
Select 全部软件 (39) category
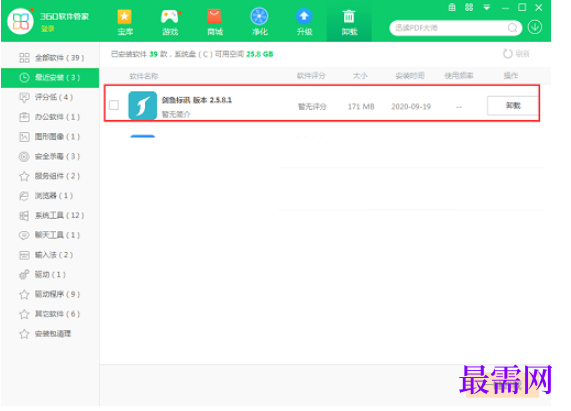pyautogui.click(x=51, y=58)
